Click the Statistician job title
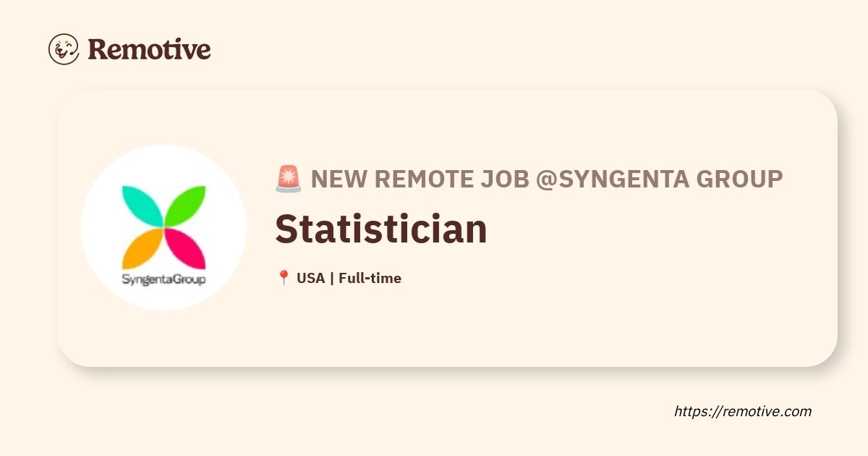 [x=381, y=229]
